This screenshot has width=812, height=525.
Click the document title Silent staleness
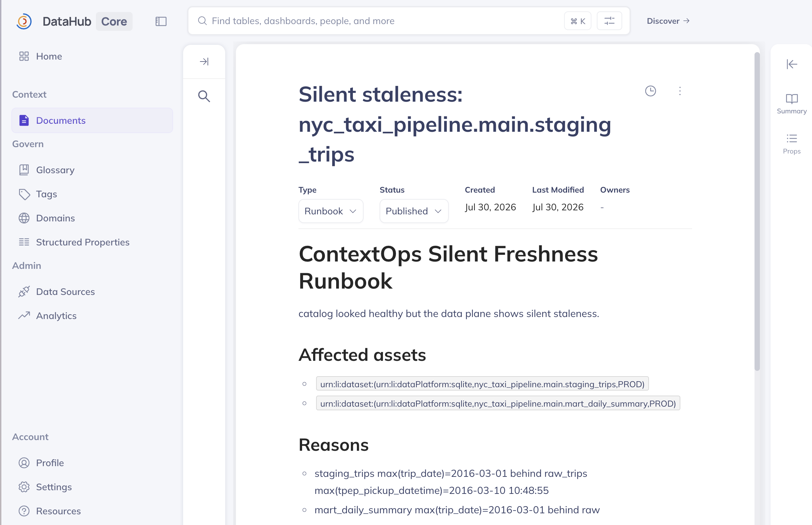[x=455, y=124]
